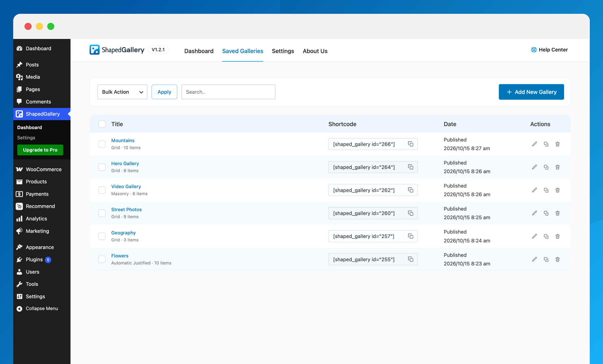Check the Geography row checkbox
The height and width of the screenshot is (364, 603).
[102, 236]
